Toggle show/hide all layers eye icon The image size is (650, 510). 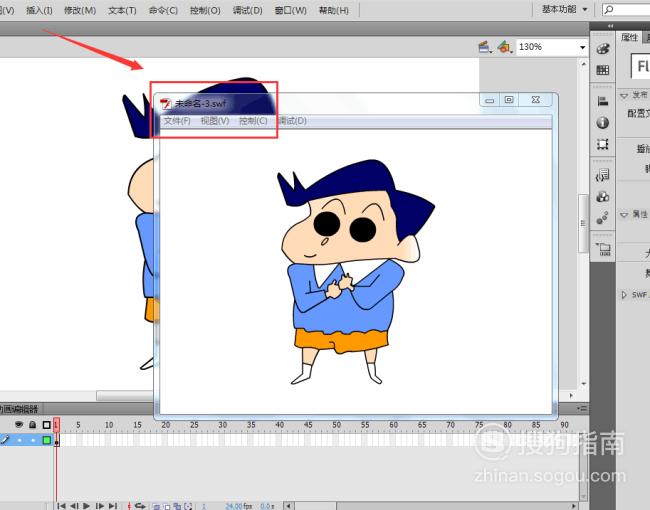(19, 425)
